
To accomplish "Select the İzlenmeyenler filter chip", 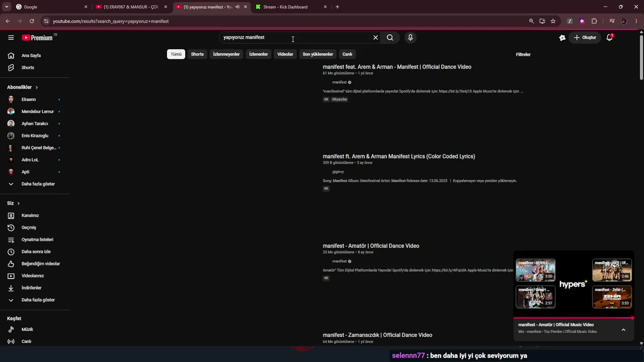I will point(226,54).
